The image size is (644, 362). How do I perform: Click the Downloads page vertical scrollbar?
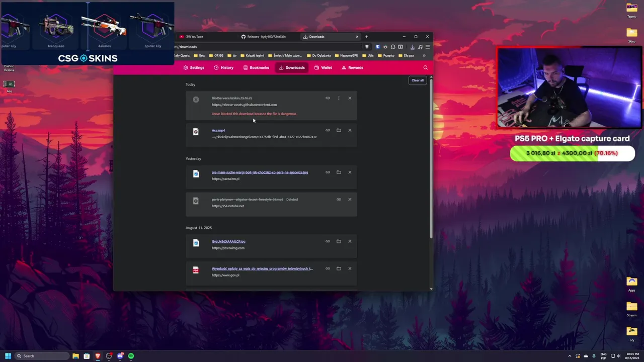pos(431,158)
